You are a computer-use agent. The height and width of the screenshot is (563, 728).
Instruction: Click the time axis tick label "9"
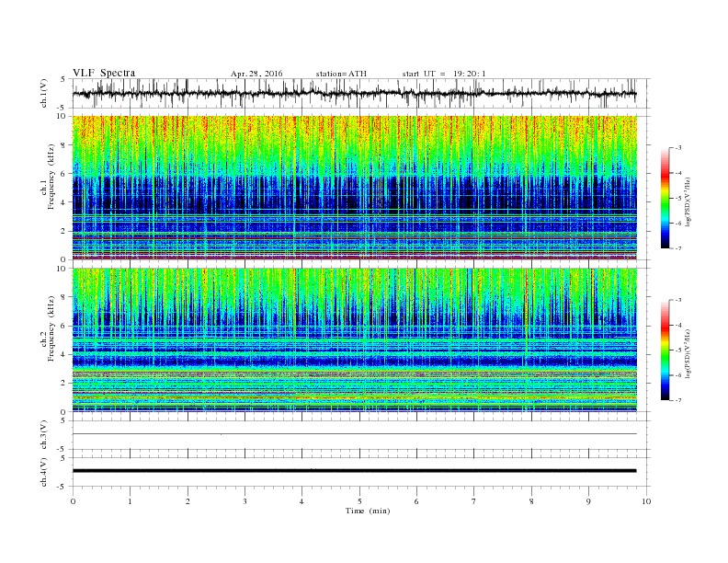[x=588, y=501]
